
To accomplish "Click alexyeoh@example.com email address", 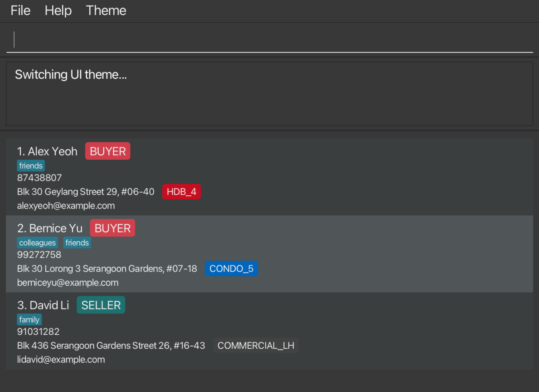I will [x=66, y=206].
